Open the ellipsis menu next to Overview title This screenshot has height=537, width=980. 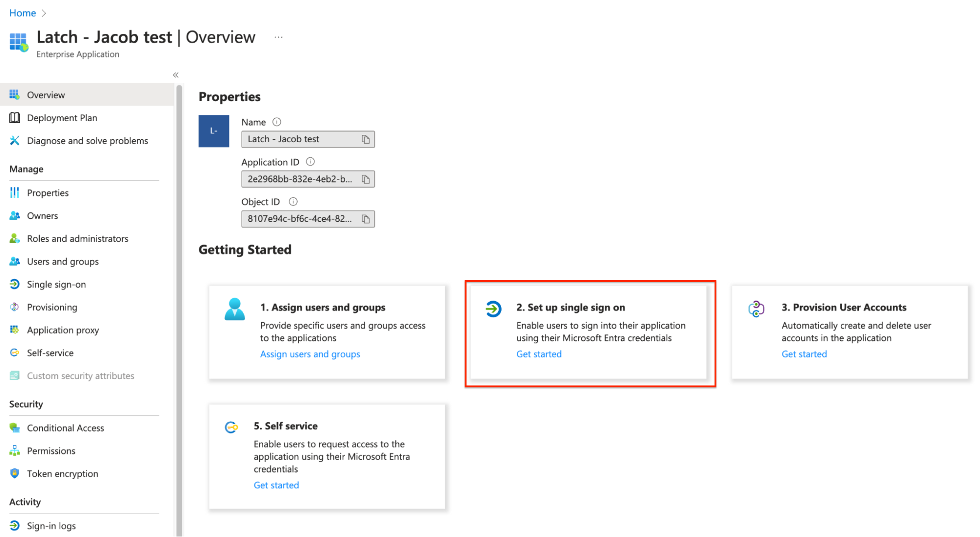278,37
